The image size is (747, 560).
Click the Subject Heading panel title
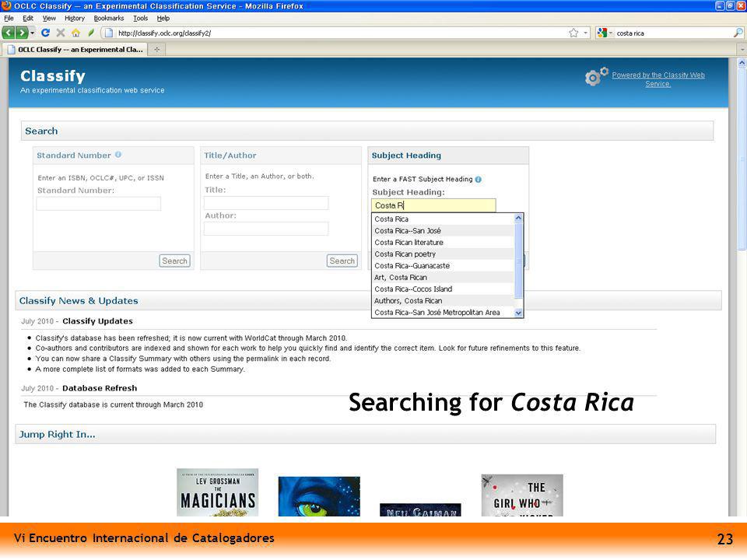(406, 156)
